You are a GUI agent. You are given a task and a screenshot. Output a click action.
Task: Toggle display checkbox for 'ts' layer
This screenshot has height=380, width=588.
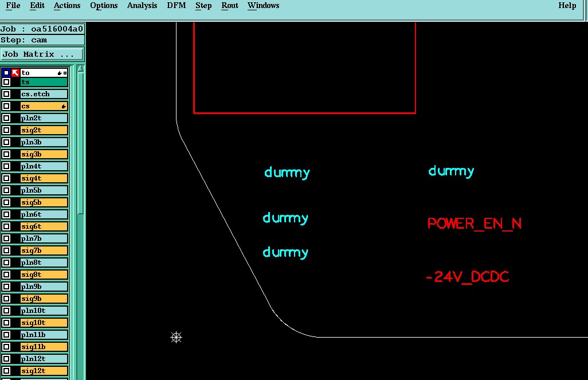[x=6, y=82]
